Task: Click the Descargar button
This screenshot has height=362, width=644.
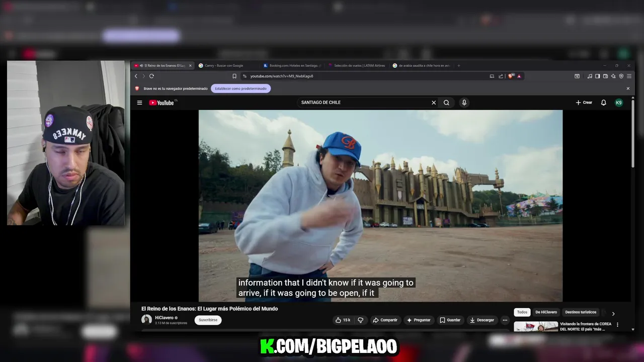Action: (x=482, y=320)
